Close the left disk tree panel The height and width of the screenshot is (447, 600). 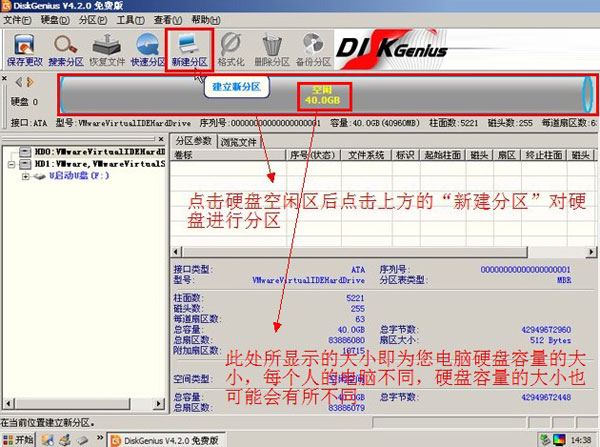click(161, 139)
